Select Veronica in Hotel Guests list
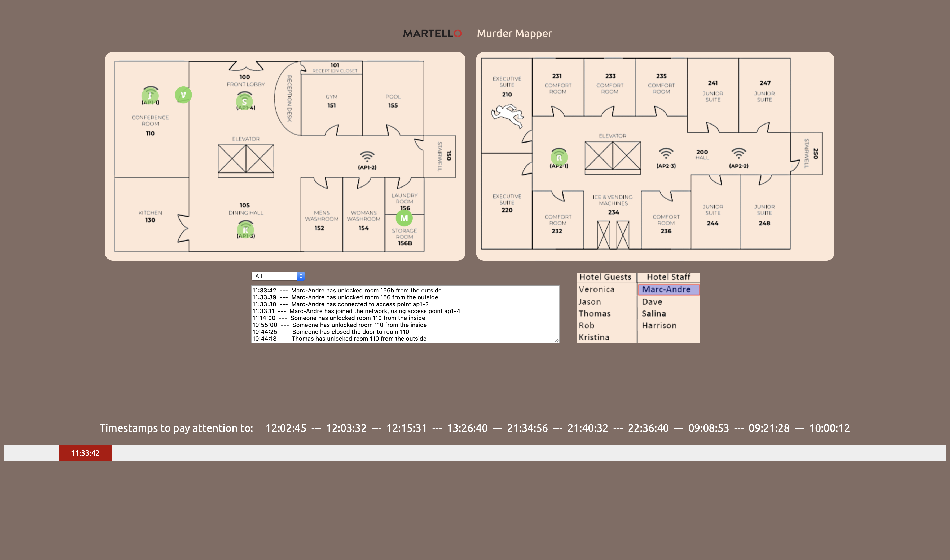The width and height of the screenshot is (950, 560). (597, 290)
